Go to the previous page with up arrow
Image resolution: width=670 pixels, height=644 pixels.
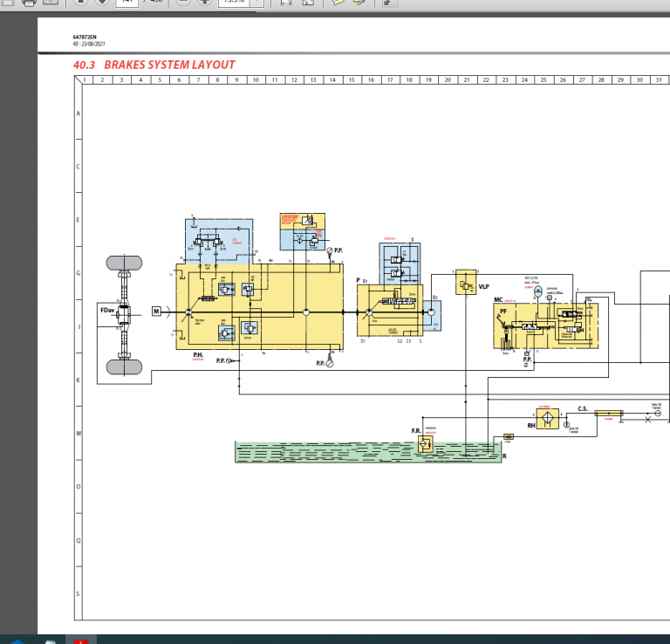(81, 3)
